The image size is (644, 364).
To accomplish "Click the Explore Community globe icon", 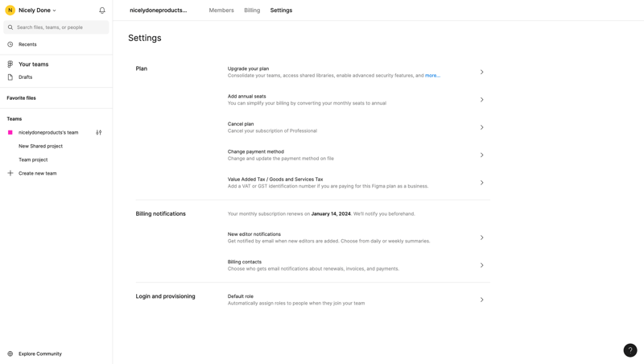I will 10,354.
